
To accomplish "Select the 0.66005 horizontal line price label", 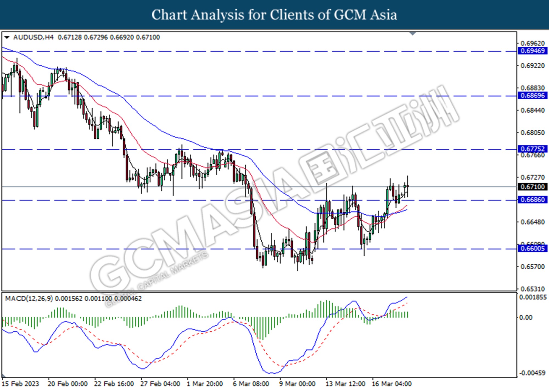I will click(533, 248).
